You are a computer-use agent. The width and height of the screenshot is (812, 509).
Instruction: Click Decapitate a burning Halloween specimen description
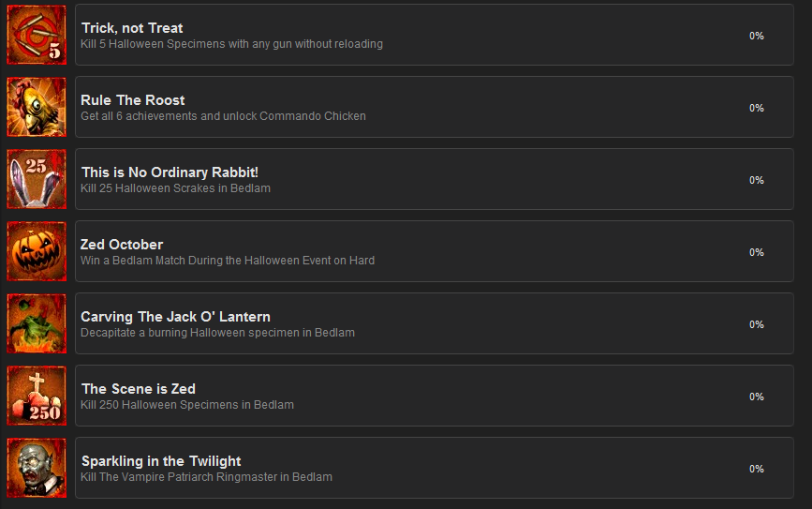[217, 333]
